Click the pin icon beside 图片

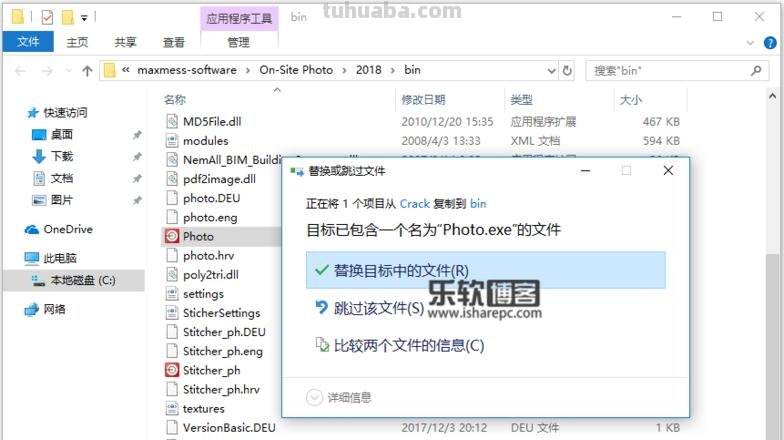pyautogui.click(x=137, y=200)
